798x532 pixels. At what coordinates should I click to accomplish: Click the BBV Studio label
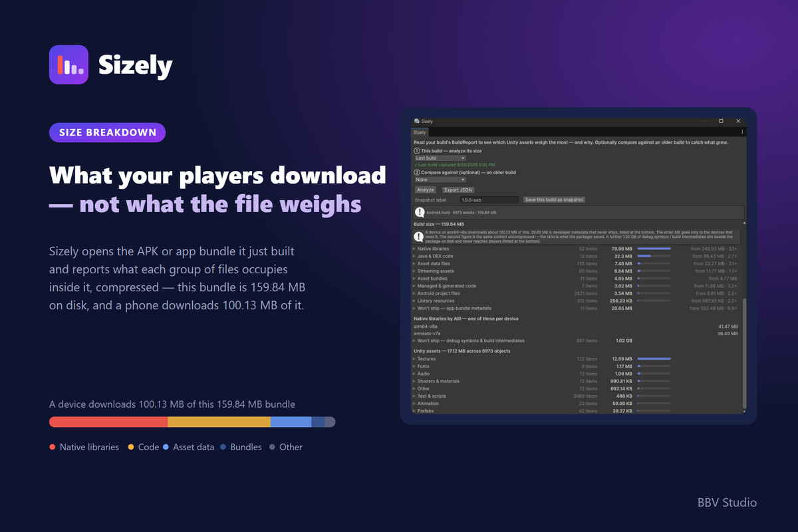pyautogui.click(x=727, y=503)
